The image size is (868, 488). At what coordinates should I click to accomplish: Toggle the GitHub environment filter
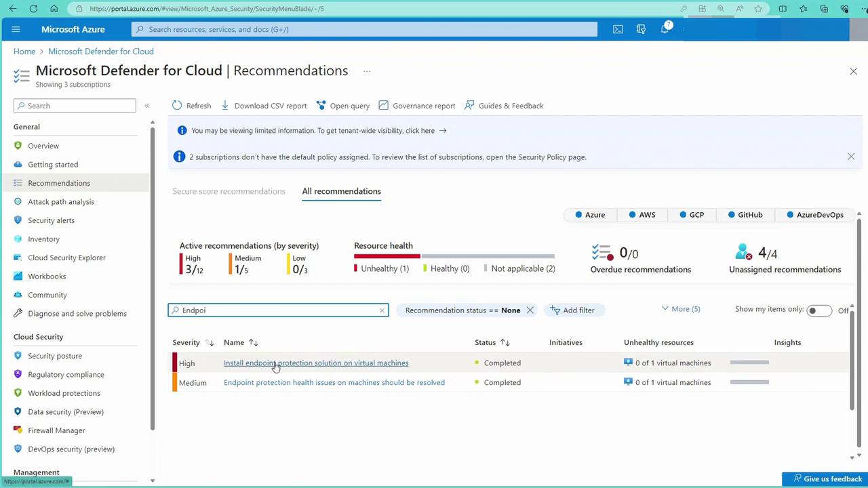[x=745, y=215]
